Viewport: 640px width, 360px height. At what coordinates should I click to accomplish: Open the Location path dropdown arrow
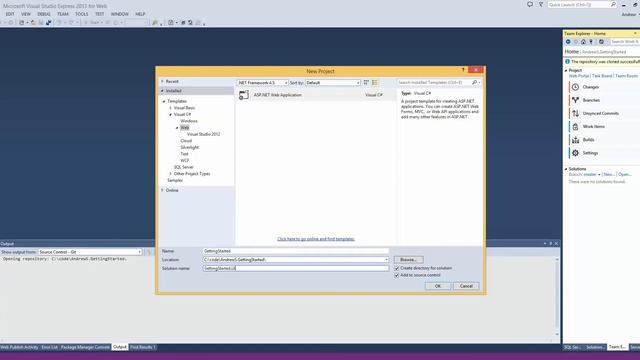(386, 260)
